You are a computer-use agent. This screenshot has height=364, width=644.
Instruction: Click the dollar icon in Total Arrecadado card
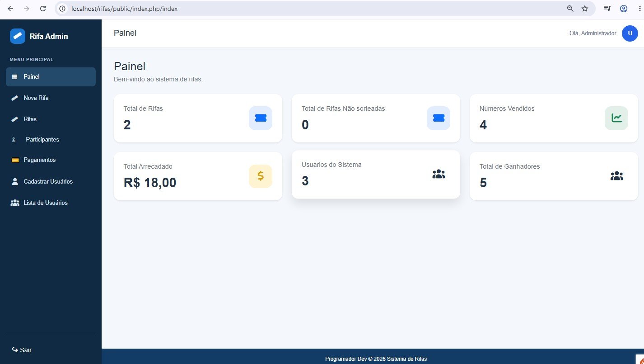click(x=261, y=176)
